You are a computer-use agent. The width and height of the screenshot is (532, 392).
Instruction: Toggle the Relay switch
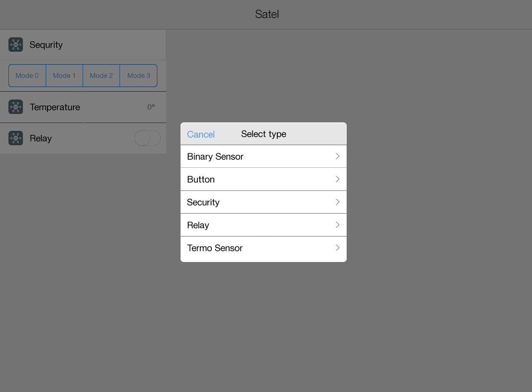coord(147,138)
